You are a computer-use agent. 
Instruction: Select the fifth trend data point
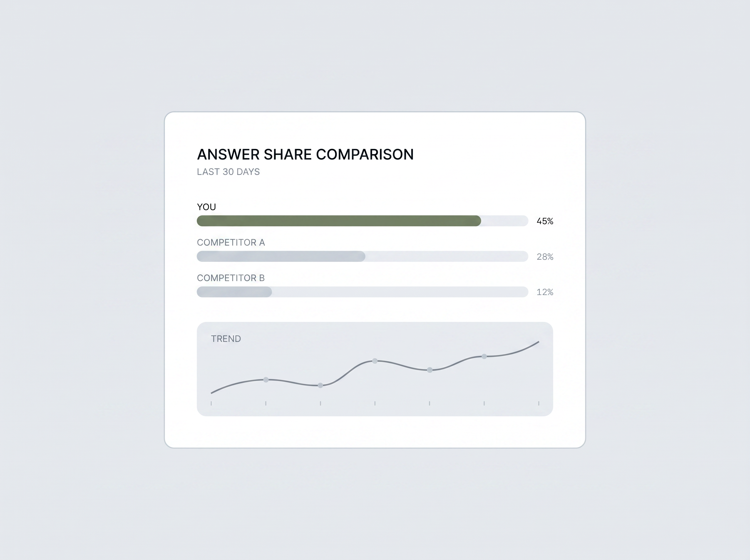(x=484, y=356)
